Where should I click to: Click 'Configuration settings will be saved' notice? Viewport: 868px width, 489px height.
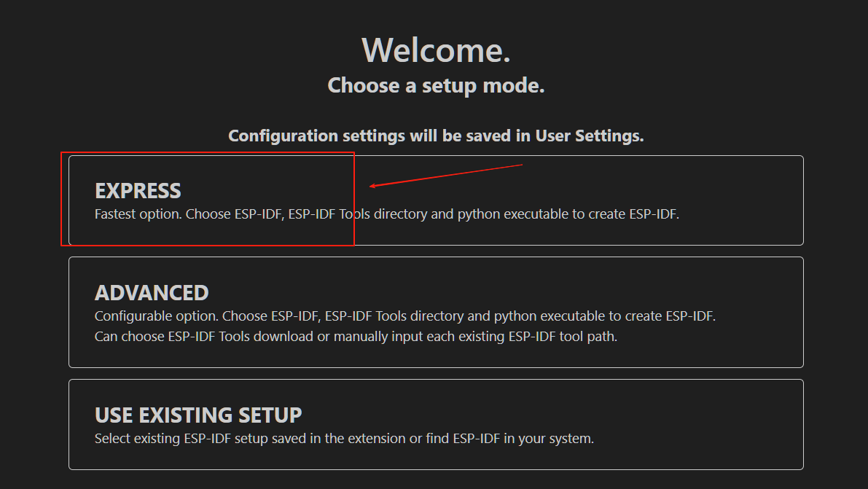pyautogui.click(x=436, y=136)
